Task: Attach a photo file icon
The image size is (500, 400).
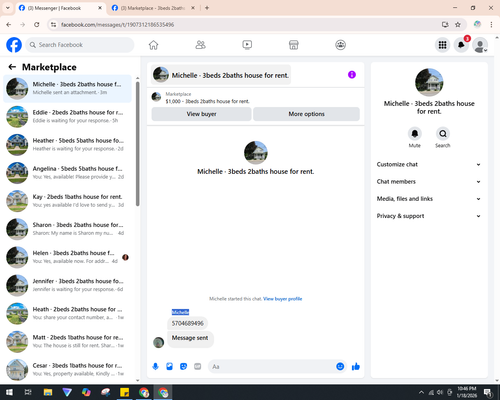Action: (169, 367)
